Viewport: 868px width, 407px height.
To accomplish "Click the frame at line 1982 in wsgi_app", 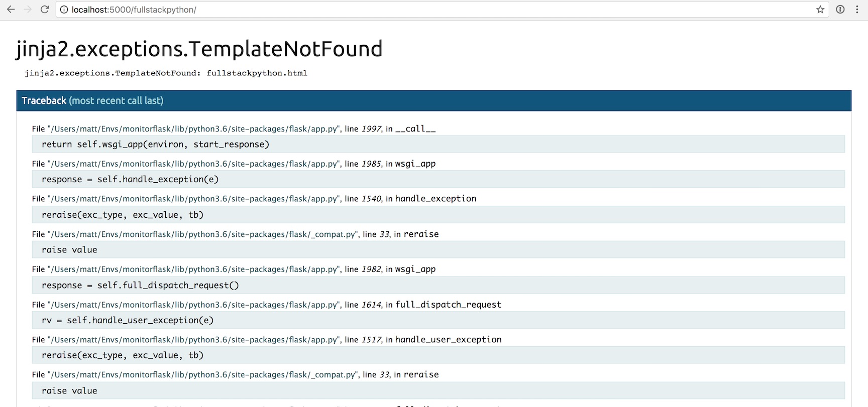I will pyautogui.click(x=234, y=269).
